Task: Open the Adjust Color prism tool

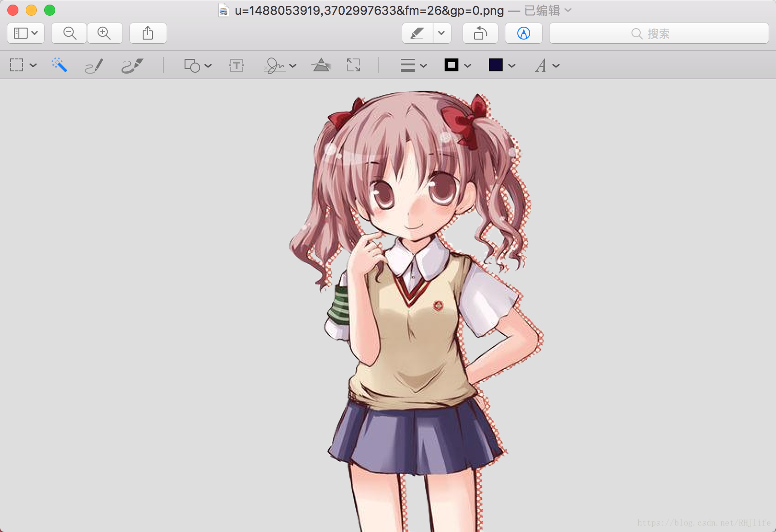Action: (x=321, y=65)
